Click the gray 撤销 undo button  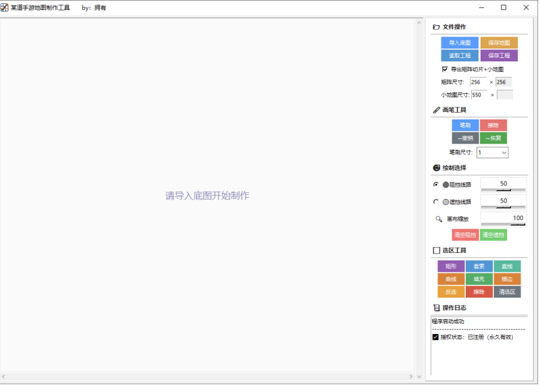pos(465,138)
